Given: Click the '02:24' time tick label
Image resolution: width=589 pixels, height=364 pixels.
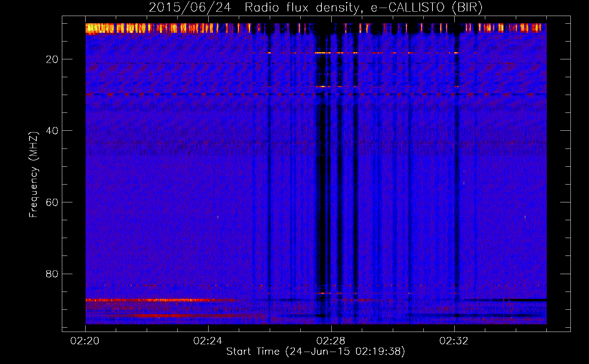Looking at the screenshot, I should [x=208, y=341].
